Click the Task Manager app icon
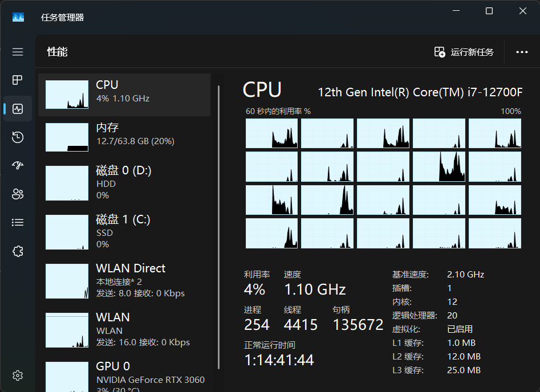 18,17
